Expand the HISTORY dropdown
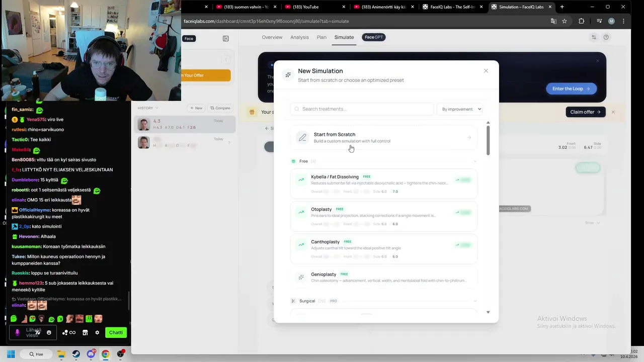 click(x=148, y=108)
